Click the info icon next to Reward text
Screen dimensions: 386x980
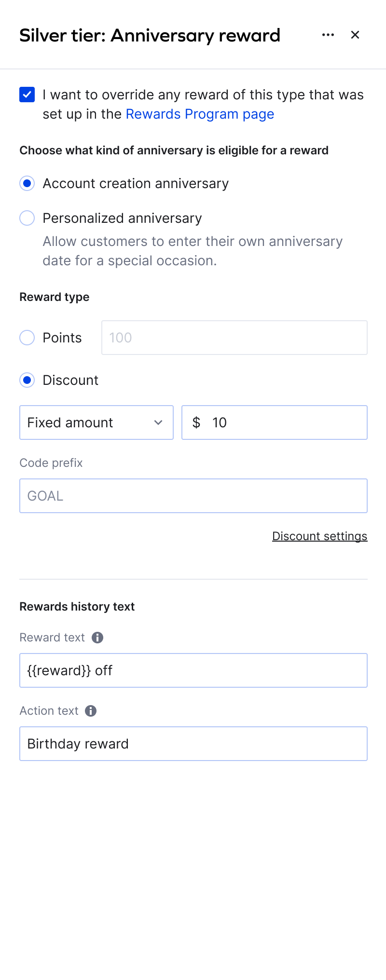tap(97, 637)
